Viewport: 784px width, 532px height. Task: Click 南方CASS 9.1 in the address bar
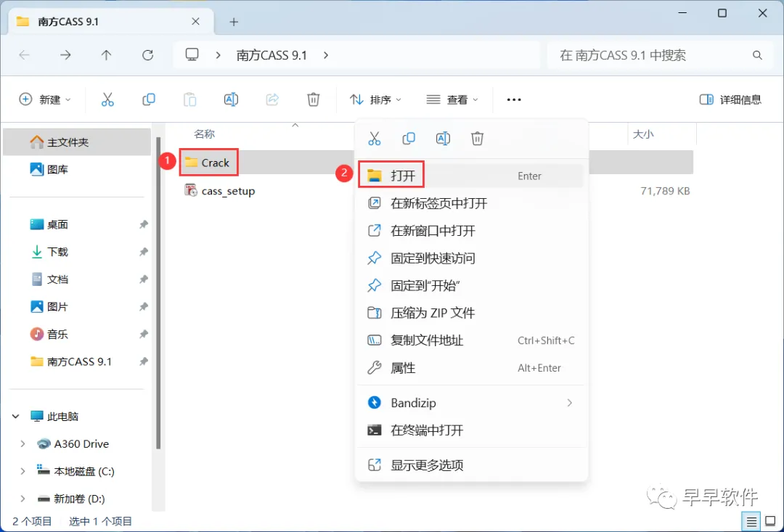pyautogui.click(x=271, y=55)
